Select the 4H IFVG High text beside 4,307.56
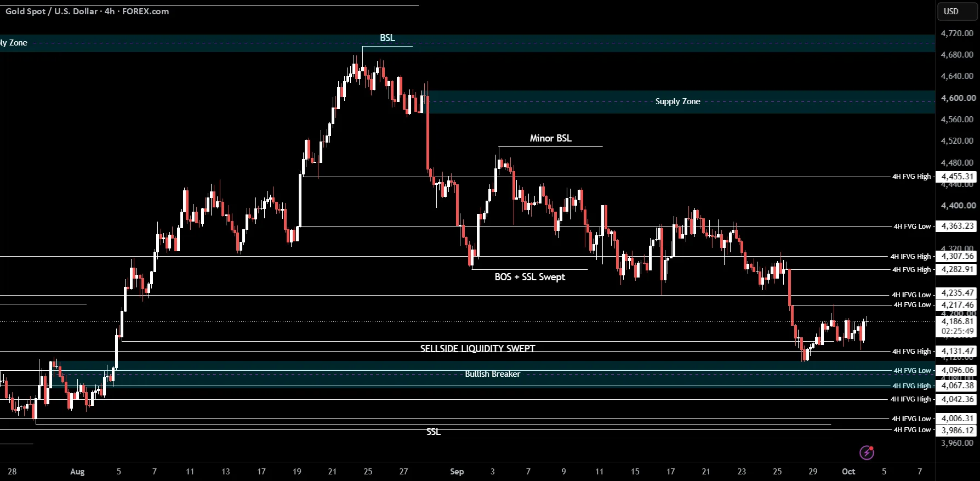This screenshot has height=481, width=980. (910, 256)
